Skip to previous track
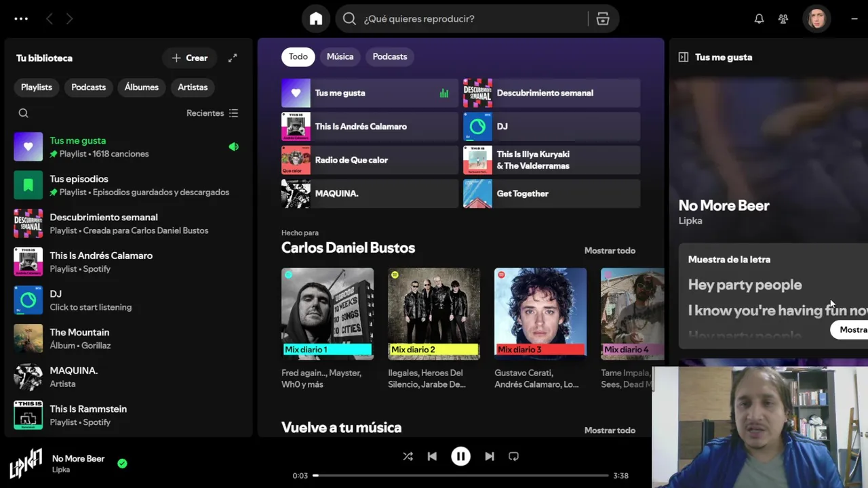 coord(432,456)
